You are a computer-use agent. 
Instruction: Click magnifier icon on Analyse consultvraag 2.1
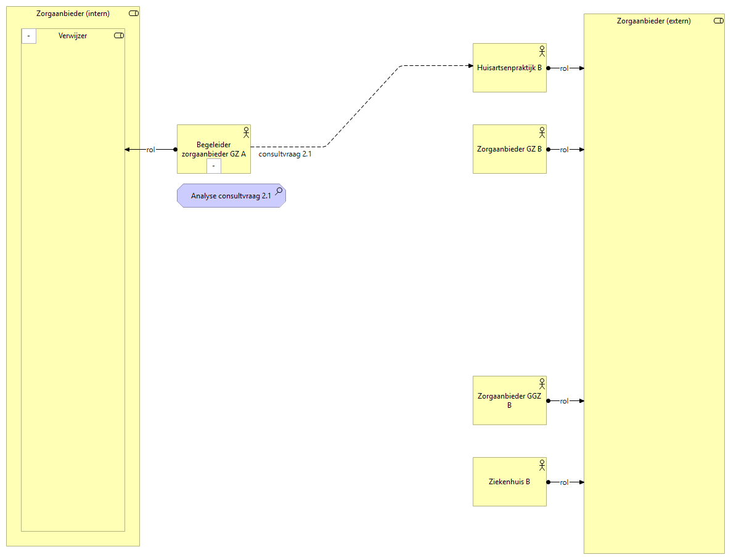pyautogui.click(x=279, y=191)
